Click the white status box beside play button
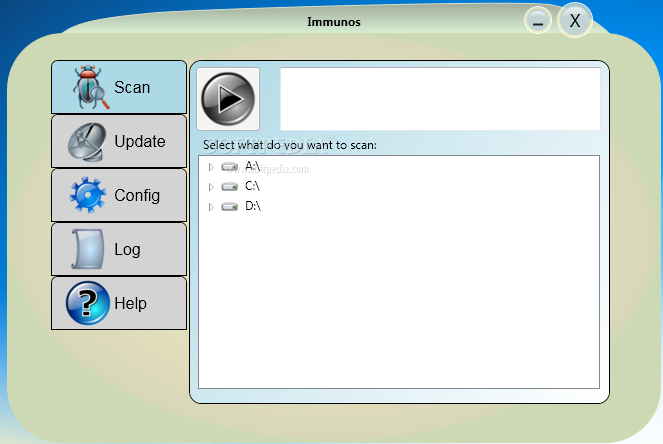Viewport: 663px width, 444px height. tap(440, 99)
